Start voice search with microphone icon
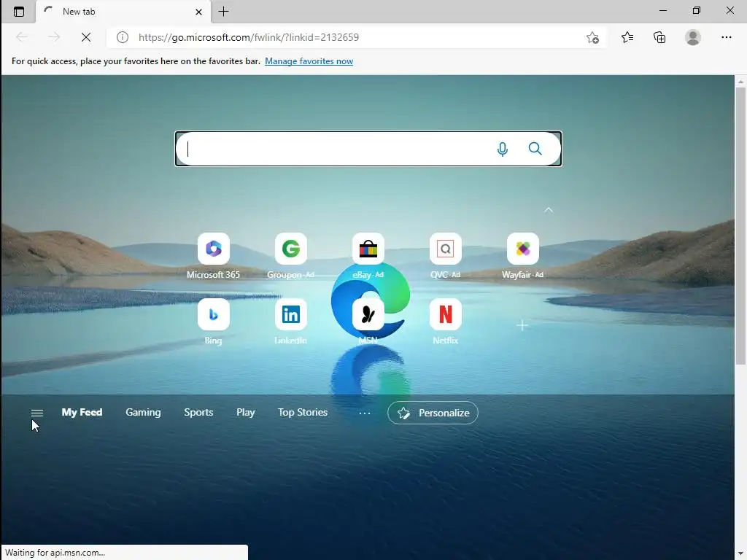Viewport: 747px width, 560px height. [x=502, y=149]
